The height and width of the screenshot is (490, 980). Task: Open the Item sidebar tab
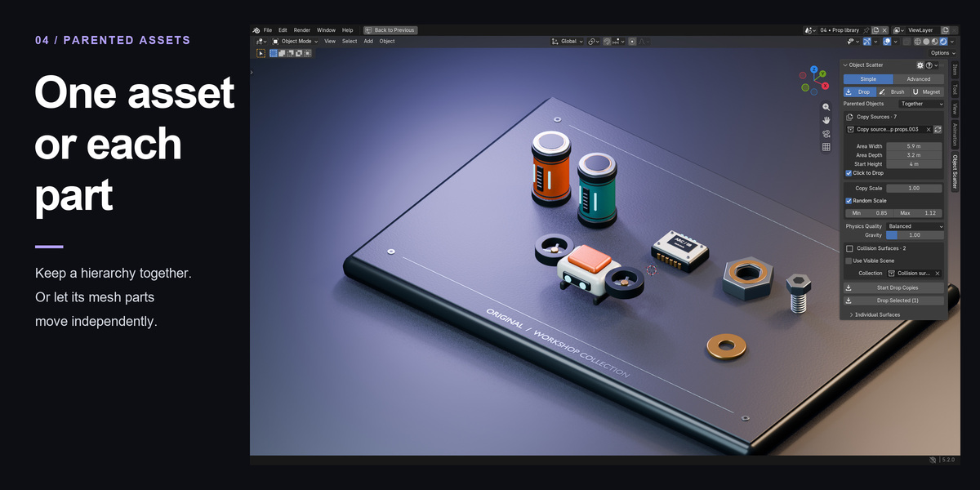pos(955,69)
